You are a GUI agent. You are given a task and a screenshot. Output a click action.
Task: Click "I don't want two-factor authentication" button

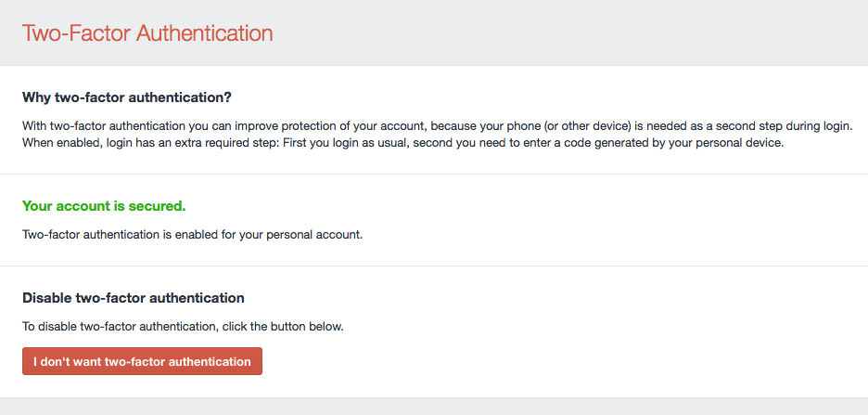[x=142, y=361]
